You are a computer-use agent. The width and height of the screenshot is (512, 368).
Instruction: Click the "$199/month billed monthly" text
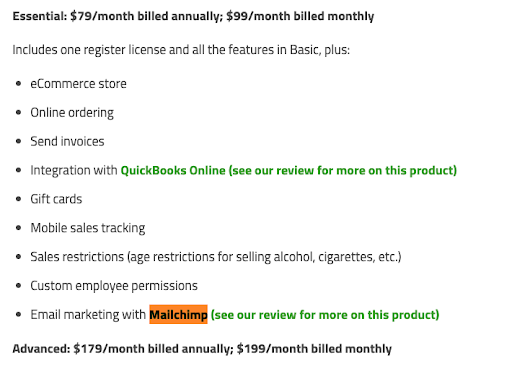point(314,349)
